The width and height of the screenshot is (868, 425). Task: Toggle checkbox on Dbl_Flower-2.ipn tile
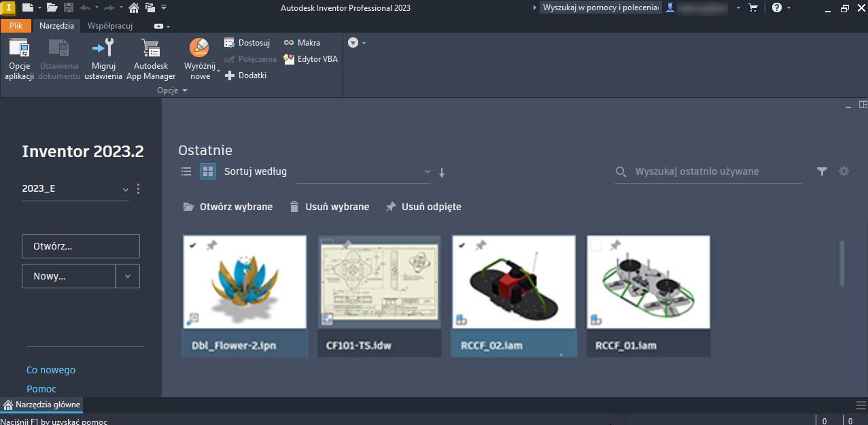point(192,245)
